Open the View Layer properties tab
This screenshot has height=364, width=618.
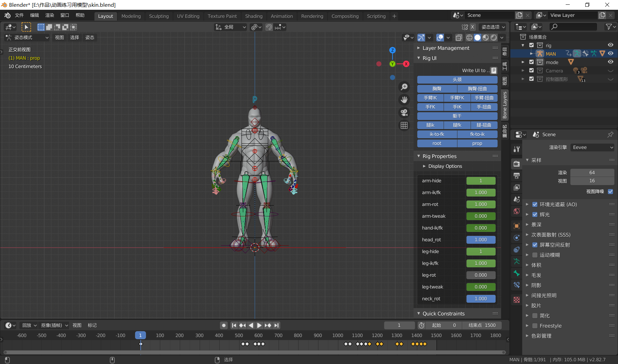pos(516,187)
